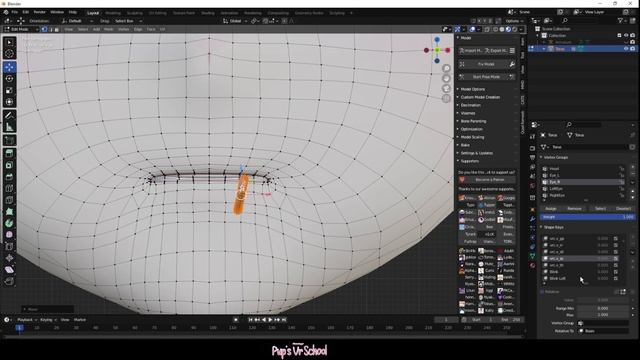The image size is (640, 360).
Task: Select the Scale tool
Action: (9, 90)
